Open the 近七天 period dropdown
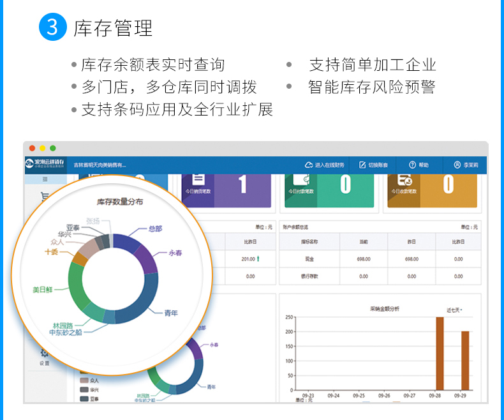The width and height of the screenshot is (504, 420). 454,310
